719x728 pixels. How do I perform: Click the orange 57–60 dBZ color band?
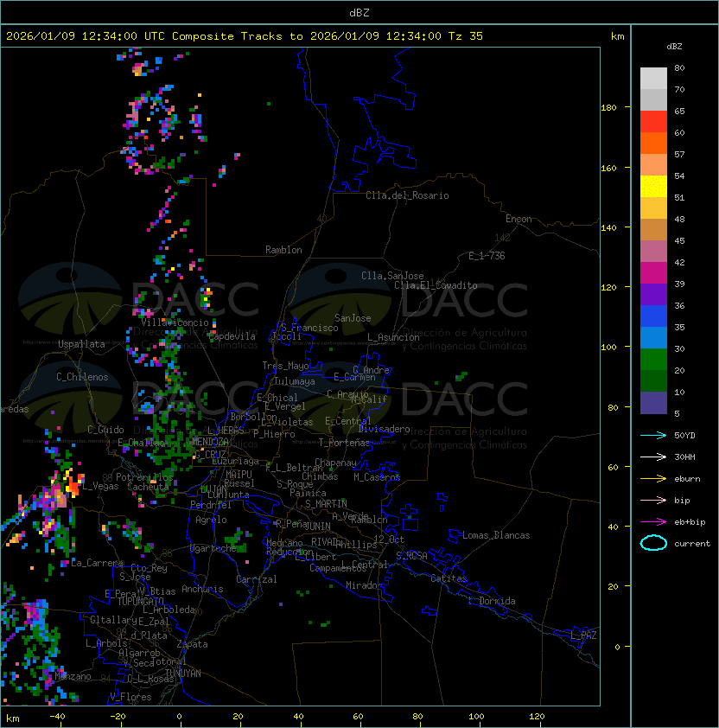pyautogui.click(x=653, y=144)
